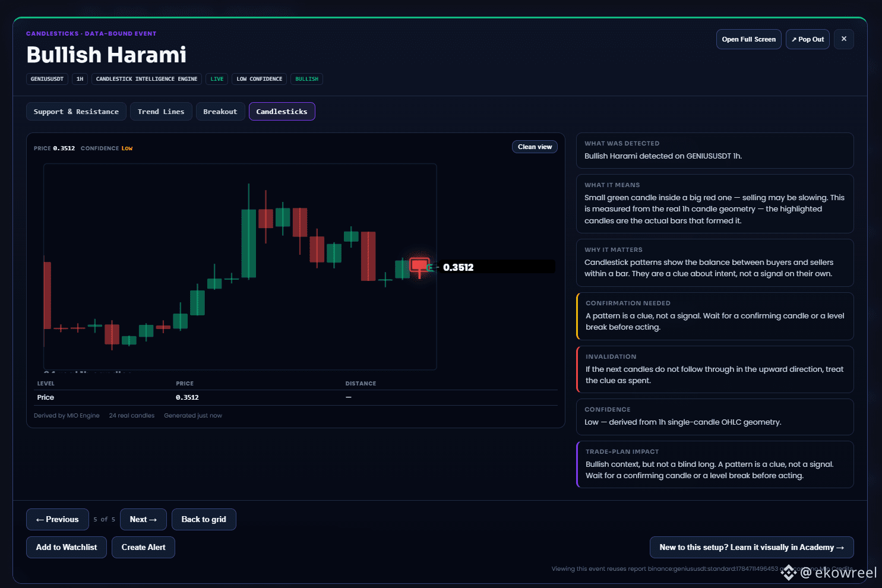Click the '24 real candles' footer text
The image size is (882, 588).
132,416
